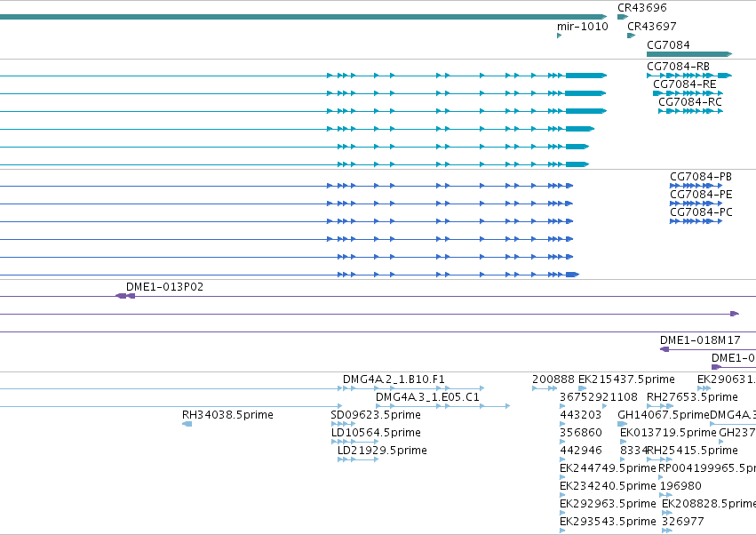
Task: Click EST RH34038.5prime
Action: coord(187,424)
